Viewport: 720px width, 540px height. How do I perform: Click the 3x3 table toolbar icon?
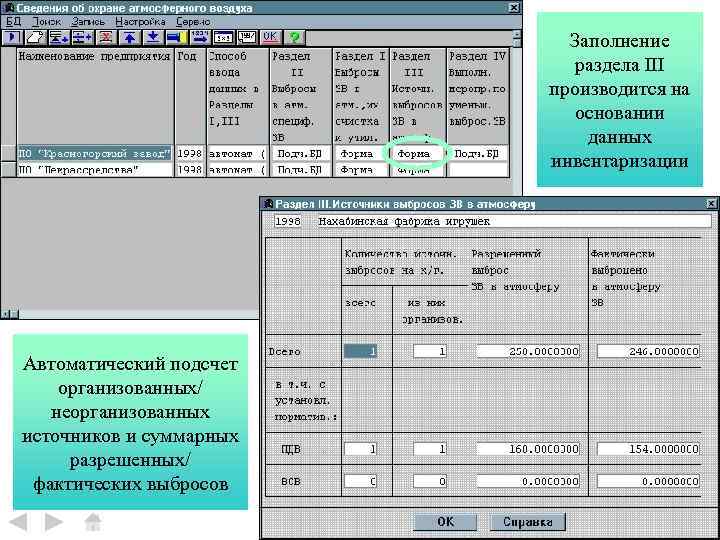224,38
